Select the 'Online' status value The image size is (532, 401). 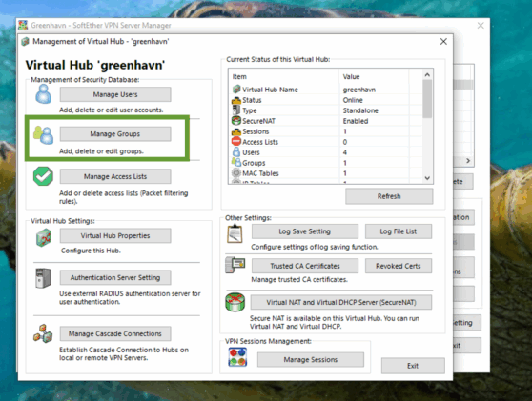pos(353,100)
